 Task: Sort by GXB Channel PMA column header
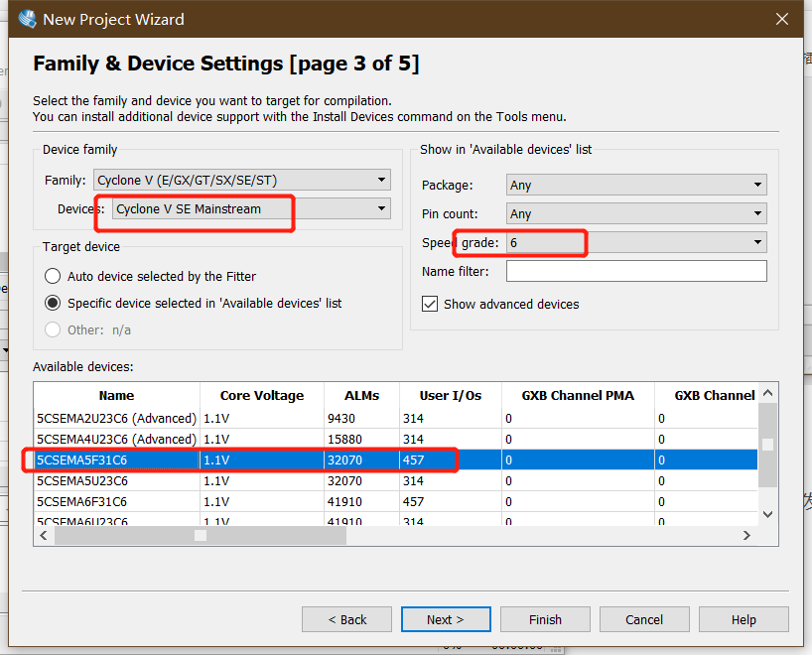click(x=578, y=395)
